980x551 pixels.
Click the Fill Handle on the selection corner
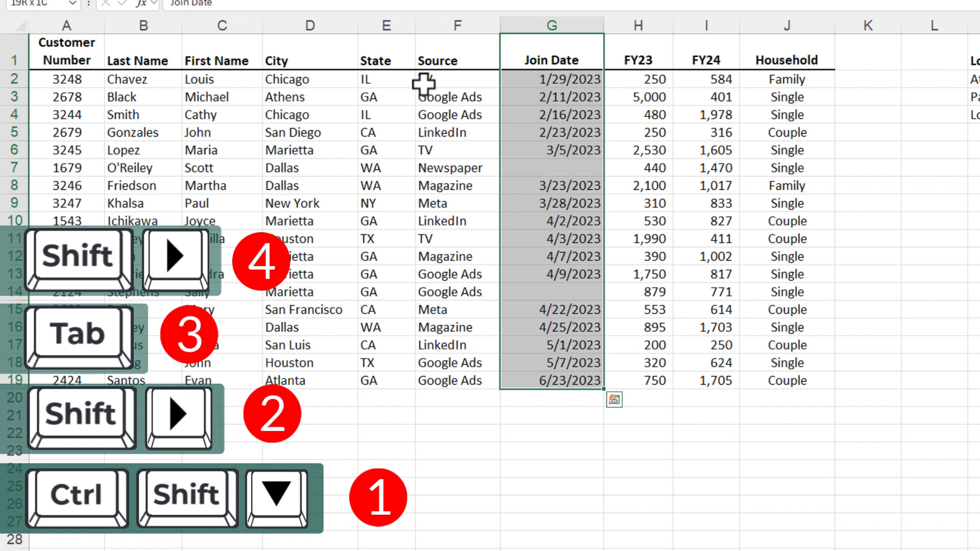603,389
